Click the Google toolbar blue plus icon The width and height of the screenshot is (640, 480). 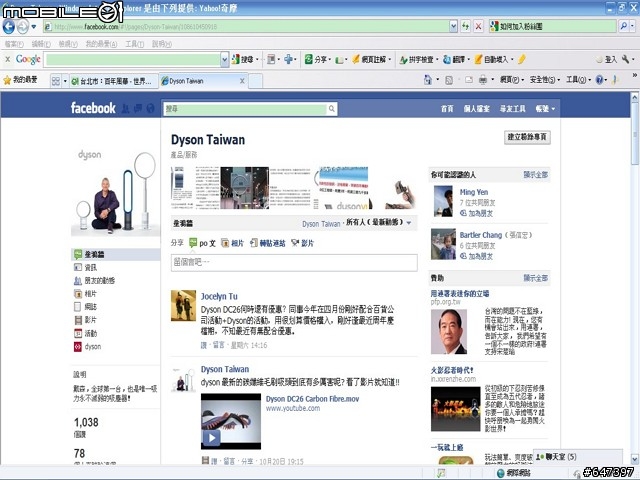click(288, 60)
